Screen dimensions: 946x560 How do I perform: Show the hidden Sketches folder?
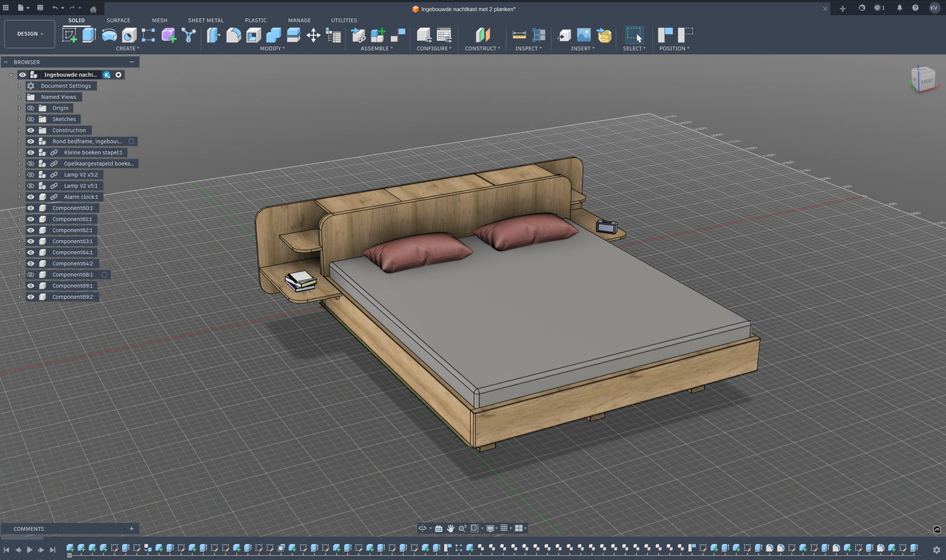tap(31, 119)
